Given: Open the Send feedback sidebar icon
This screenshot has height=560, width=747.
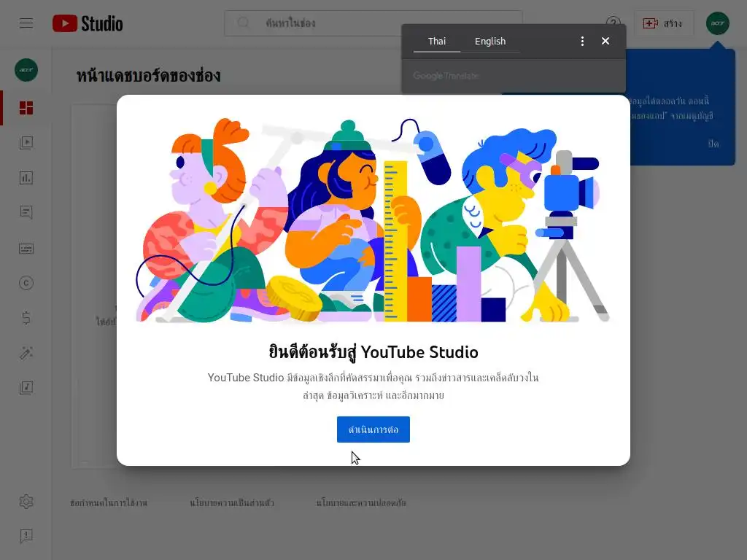Looking at the screenshot, I should pos(26,536).
